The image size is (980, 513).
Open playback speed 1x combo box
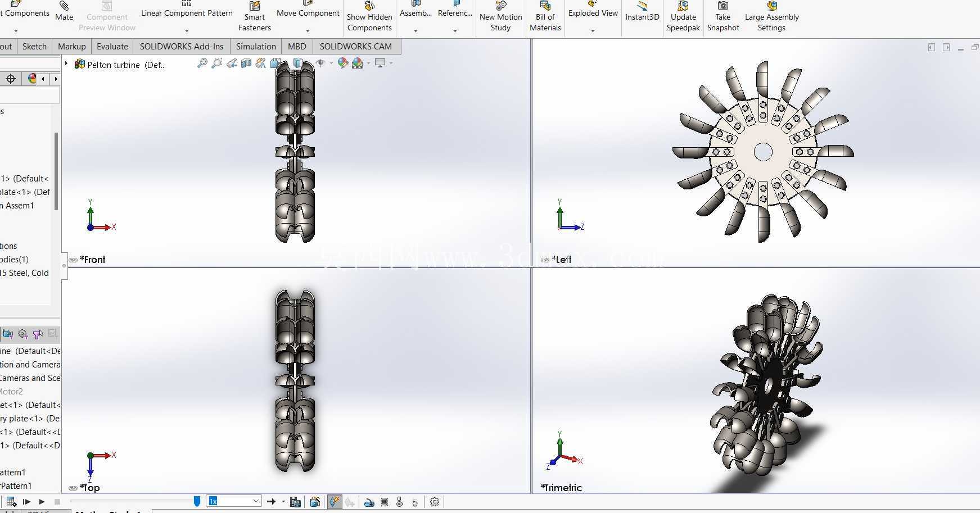[234, 501]
